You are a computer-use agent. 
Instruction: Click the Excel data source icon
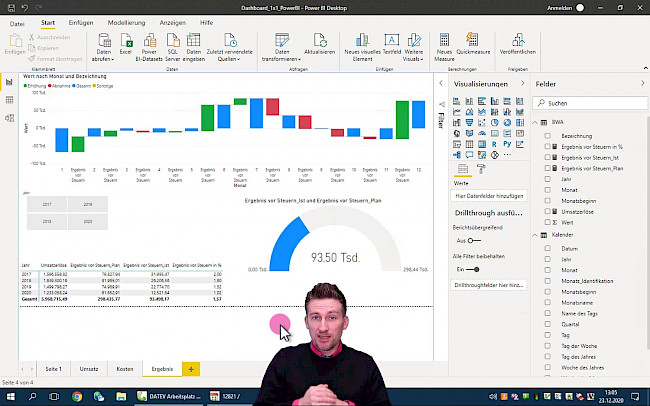pyautogui.click(x=126, y=43)
